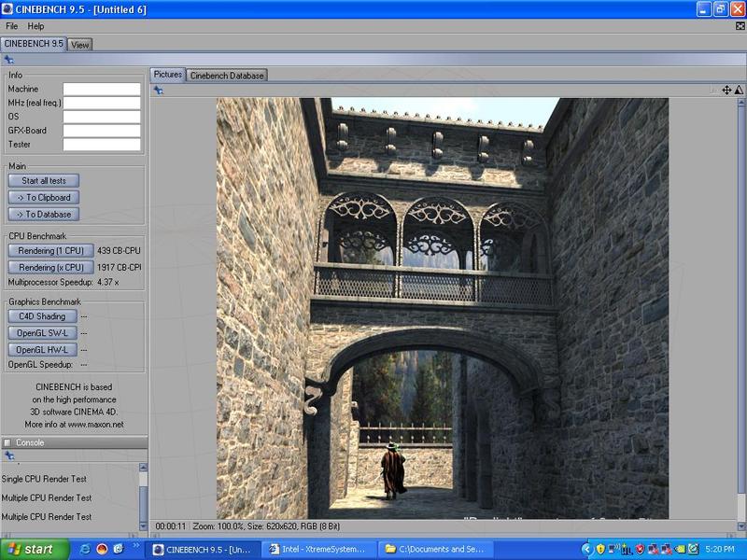Viewport: 747px width, 560px height.
Task: Click the tray icon left of the clock
Action: 694,550
